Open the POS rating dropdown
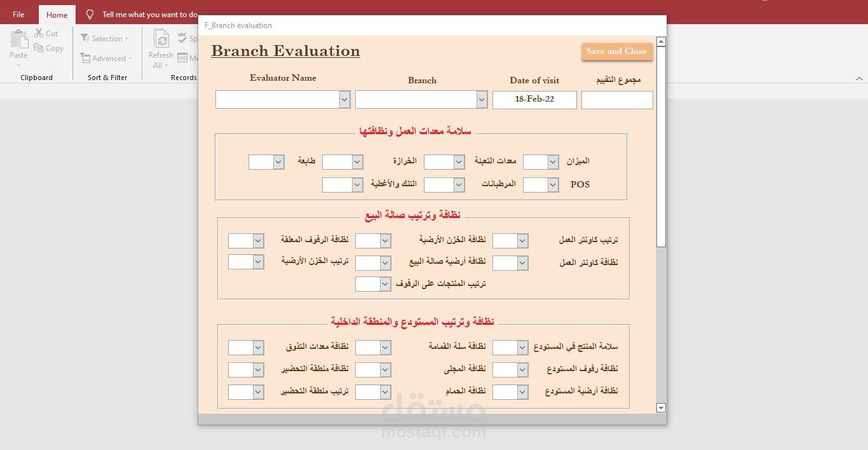 click(x=553, y=185)
